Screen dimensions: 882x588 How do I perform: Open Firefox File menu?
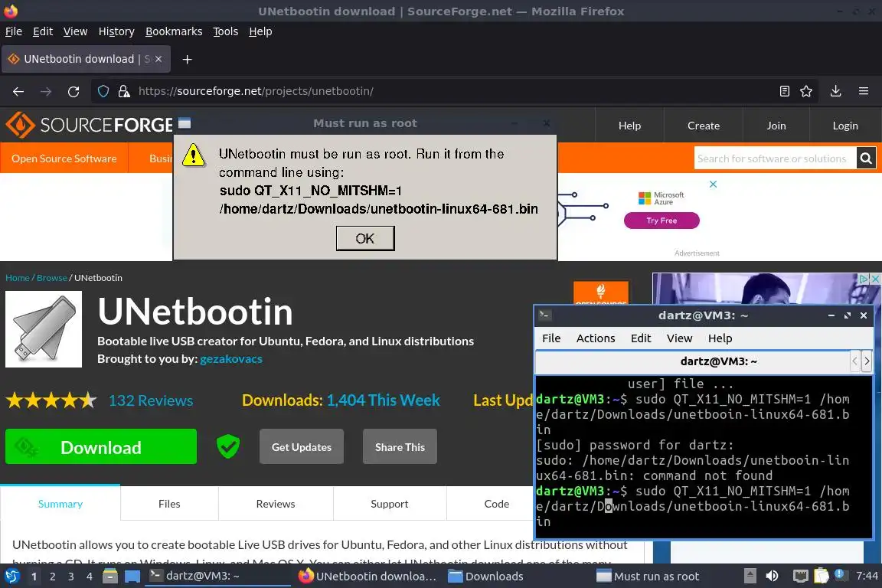click(x=14, y=31)
